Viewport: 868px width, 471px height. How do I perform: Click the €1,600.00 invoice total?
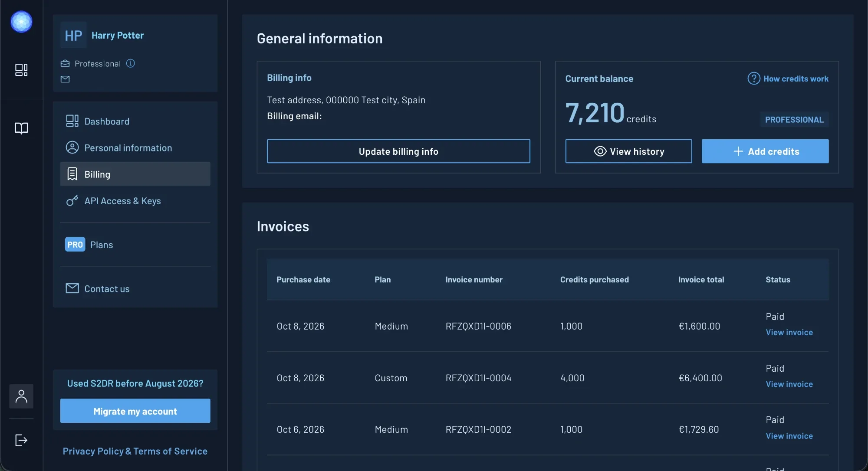click(x=699, y=326)
